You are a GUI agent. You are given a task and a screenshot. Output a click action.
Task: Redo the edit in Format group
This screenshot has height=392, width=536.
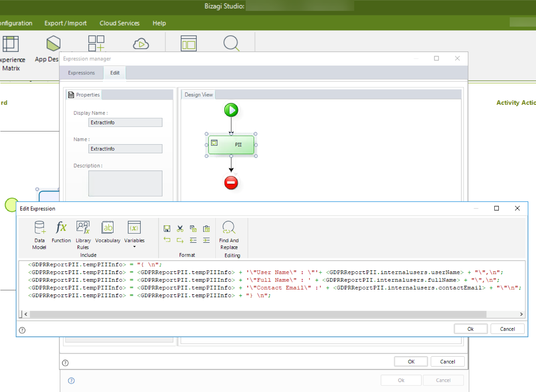[x=180, y=240]
